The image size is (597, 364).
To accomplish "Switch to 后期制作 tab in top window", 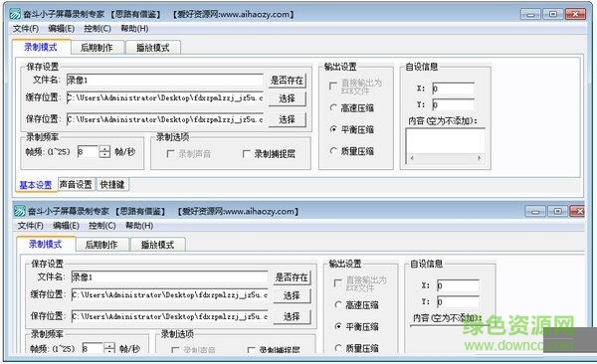I will [x=97, y=48].
